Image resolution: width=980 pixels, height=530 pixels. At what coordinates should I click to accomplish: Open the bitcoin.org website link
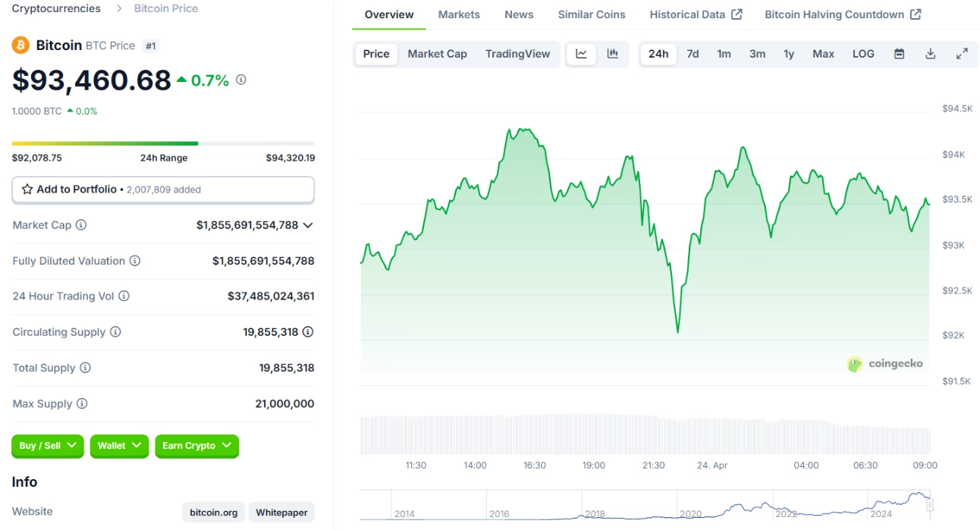pos(214,513)
